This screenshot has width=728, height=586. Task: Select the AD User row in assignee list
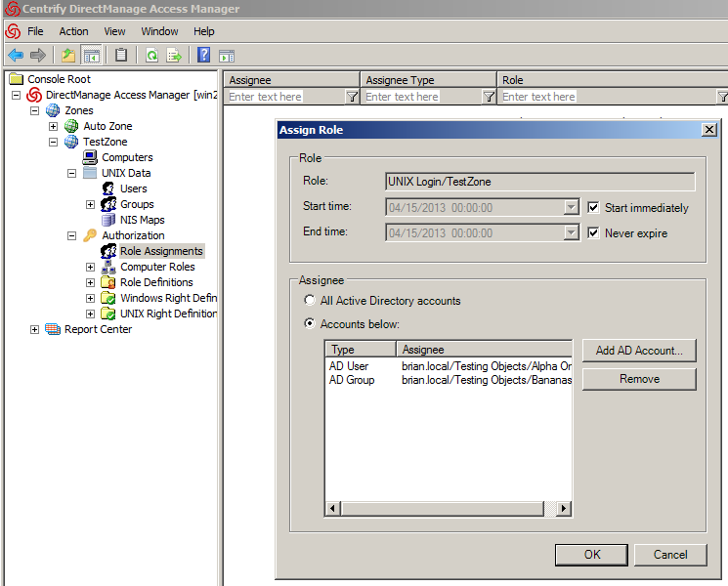point(449,366)
